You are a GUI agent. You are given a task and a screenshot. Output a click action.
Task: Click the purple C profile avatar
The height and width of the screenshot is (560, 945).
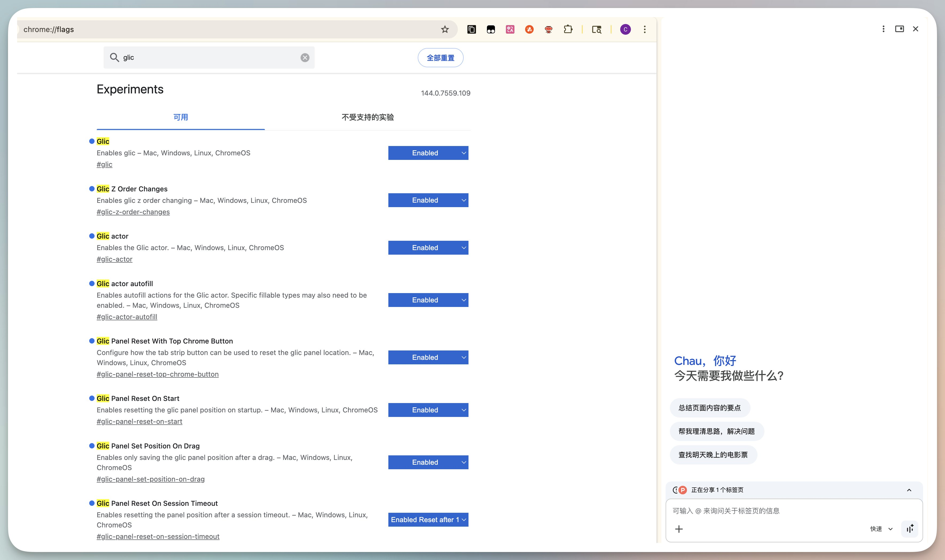(x=625, y=29)
